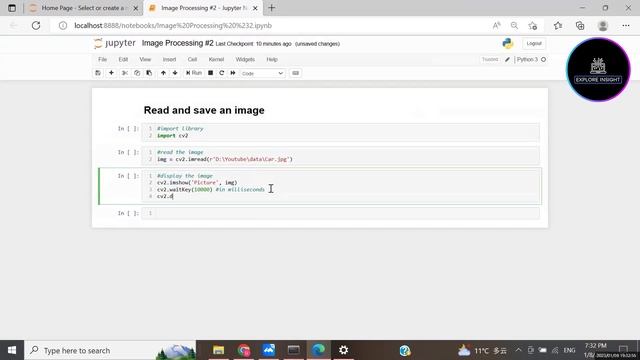Click the Jupyter logo
The width and height of the screenshot is (640, 360).
(x=115, y=43)
